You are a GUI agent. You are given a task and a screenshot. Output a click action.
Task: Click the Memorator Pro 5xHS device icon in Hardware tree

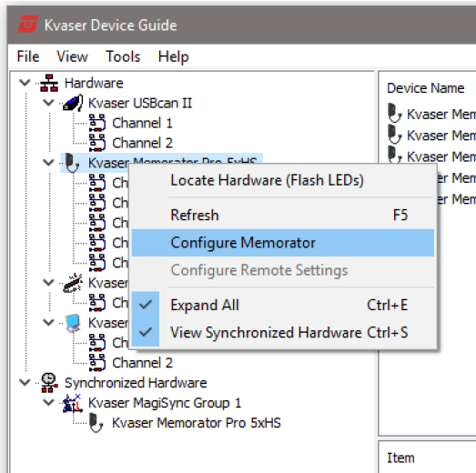click(72, 163)
